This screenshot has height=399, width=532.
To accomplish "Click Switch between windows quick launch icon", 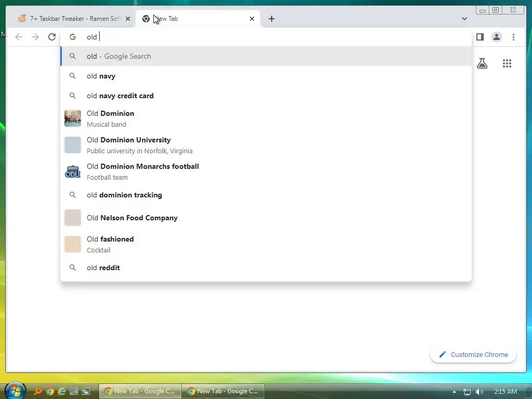I will (x=86, y=392).
